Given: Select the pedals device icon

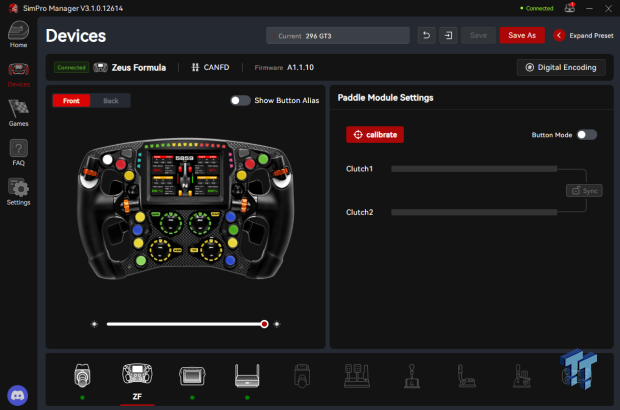Looking at the screenshot, I should [x=357, y=376].
